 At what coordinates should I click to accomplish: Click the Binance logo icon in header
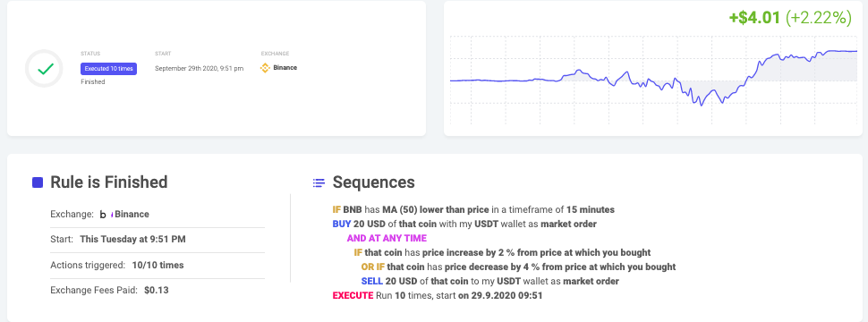pos(265,67)
